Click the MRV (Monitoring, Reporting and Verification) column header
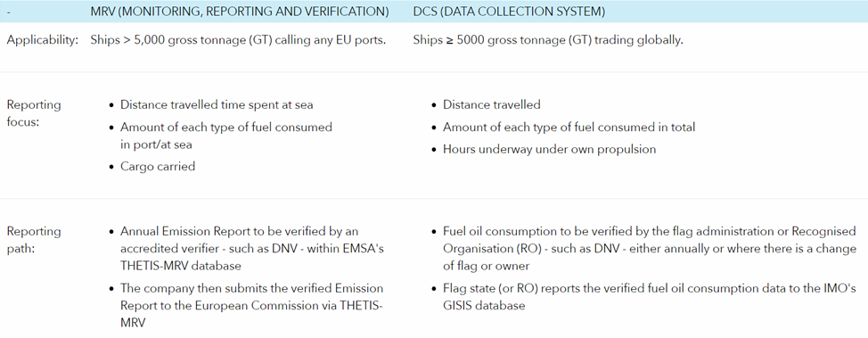868x338 pixels. click(x=239, y=12)
